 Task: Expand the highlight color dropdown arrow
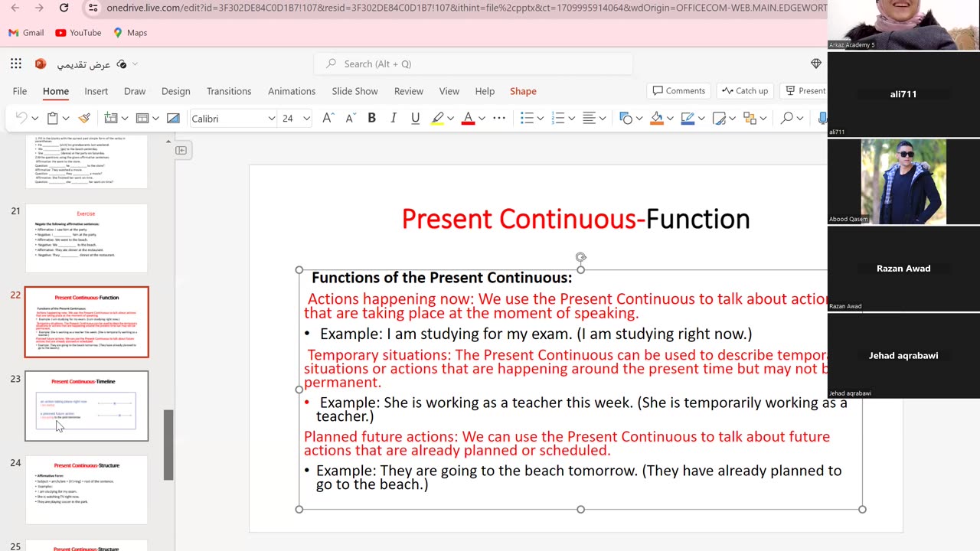coord(450,119)
